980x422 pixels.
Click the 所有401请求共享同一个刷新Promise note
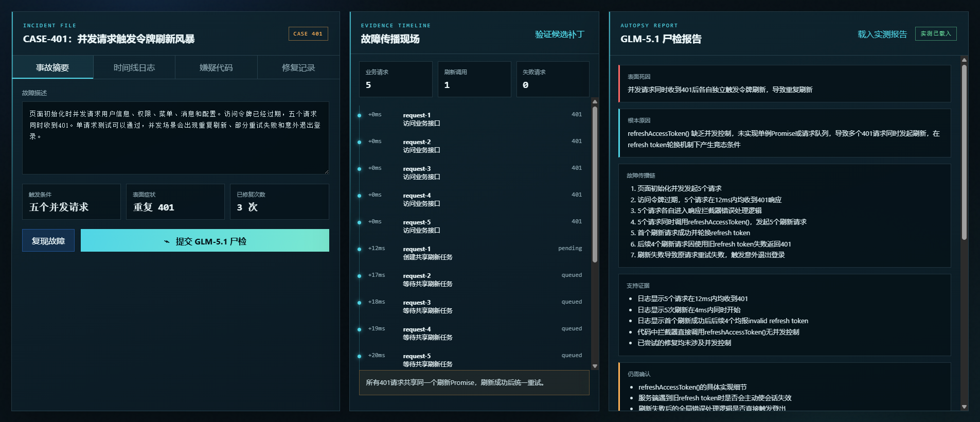[x=474, y=382]
